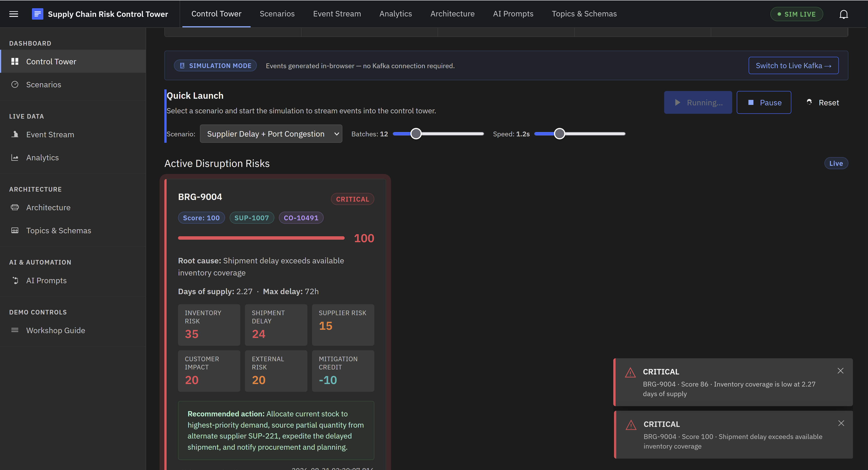Image resolution: width=868 pixels, height=470 pixels.
Task: Dismiss the Score 86 critical alert
Action: [840, 371]
